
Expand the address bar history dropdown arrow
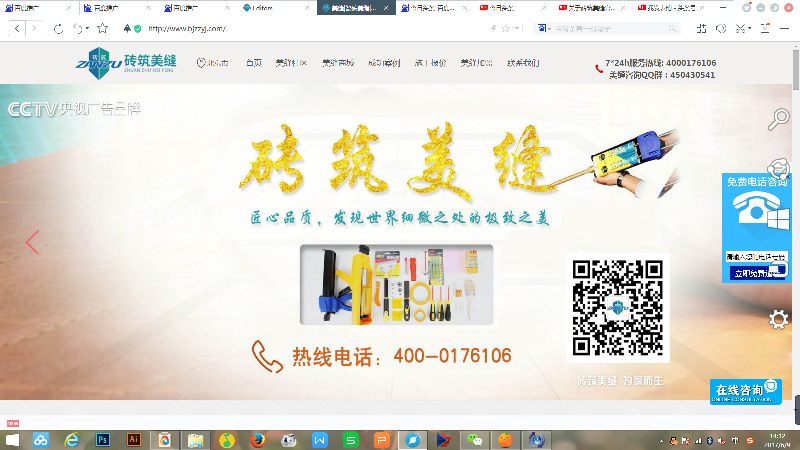point(517,29)
